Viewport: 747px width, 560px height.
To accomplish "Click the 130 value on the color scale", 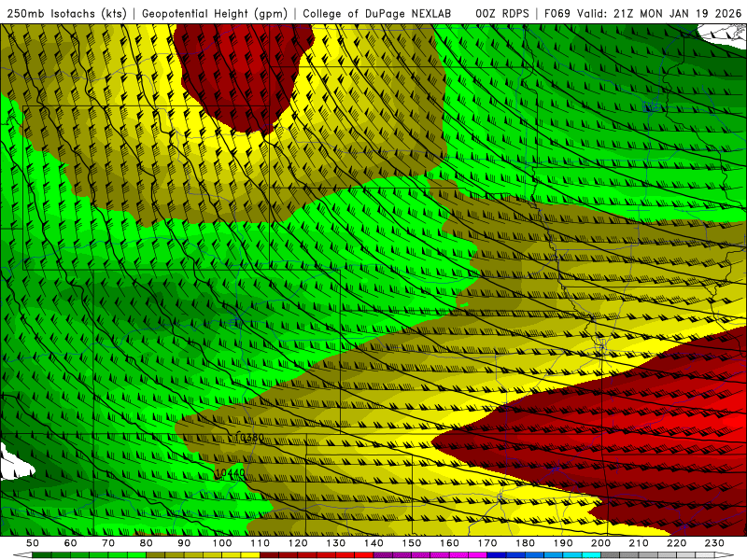I will pos(336,543).
